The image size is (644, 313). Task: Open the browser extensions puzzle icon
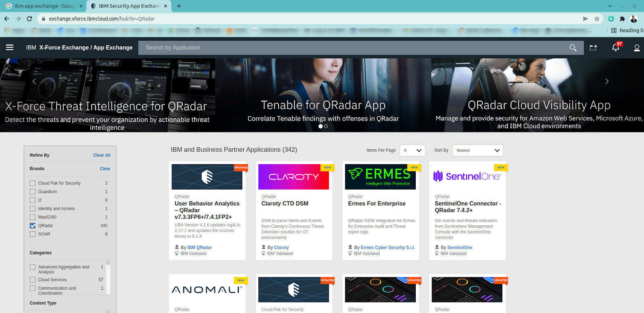622,19
